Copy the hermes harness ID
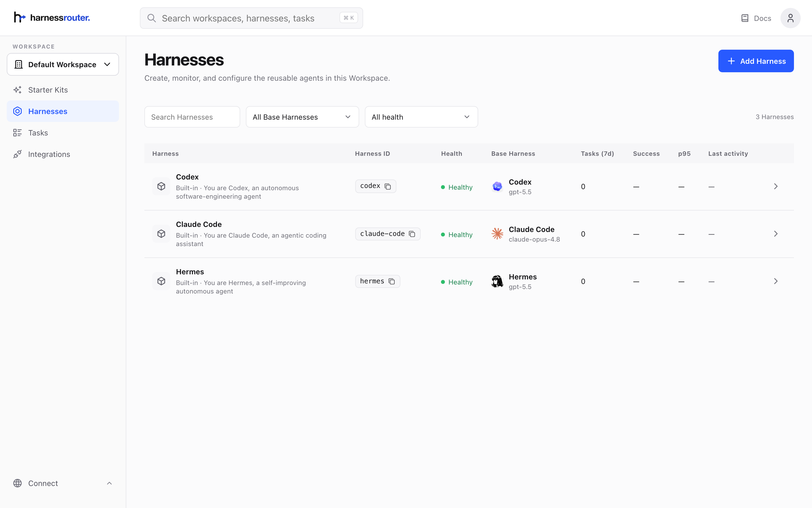Image resolution: width=812 pixels, height=508 pixels. point(392,281)
